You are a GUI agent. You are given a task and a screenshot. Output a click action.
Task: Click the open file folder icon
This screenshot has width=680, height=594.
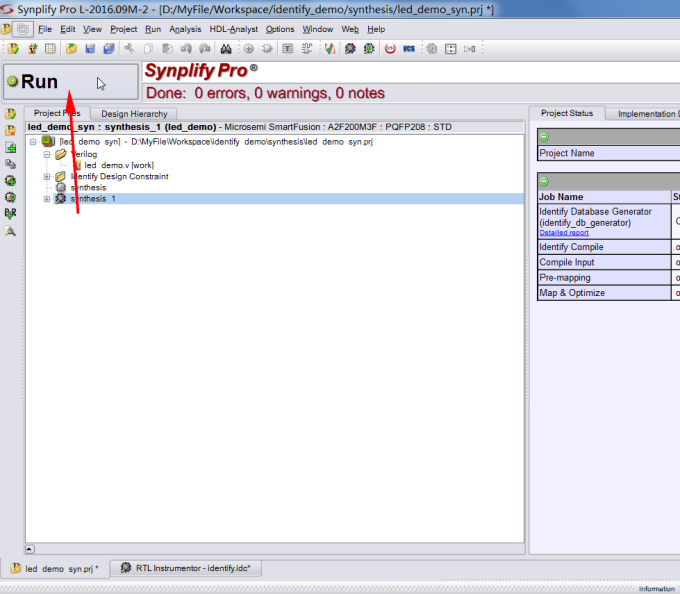coord(71,49)
